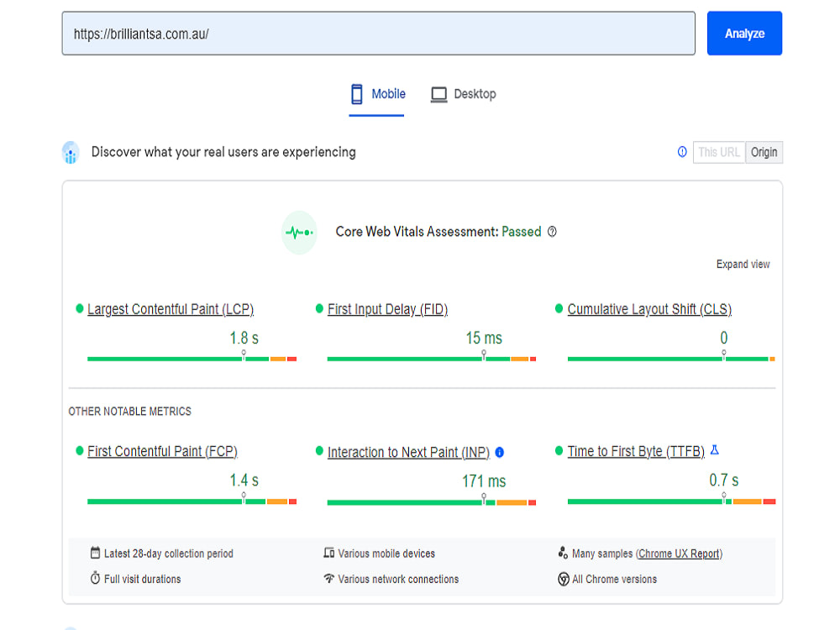840x630 pixels.
Task: Click the mobile phone icon
Action: (357, 94)
